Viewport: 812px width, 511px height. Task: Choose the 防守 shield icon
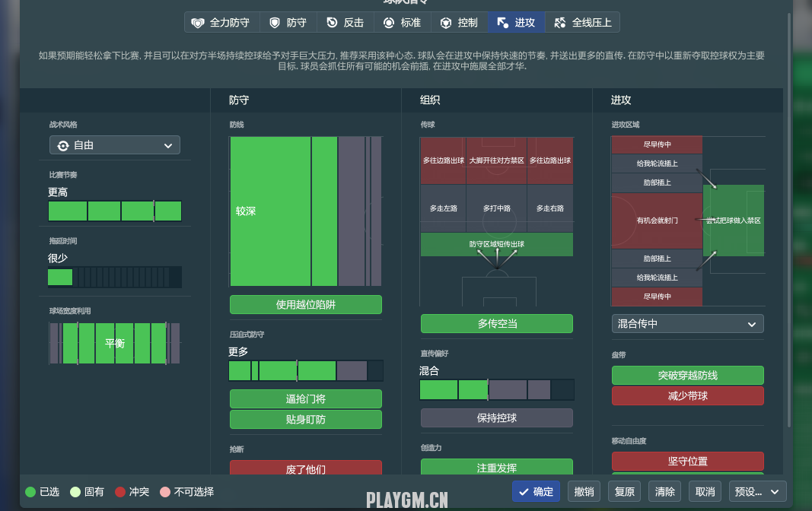[x=275, y=23]
